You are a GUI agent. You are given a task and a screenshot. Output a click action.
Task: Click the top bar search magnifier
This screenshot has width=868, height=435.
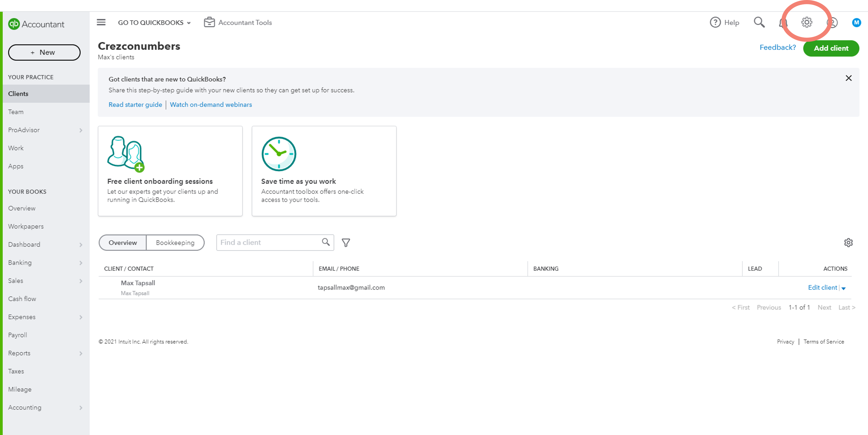(x=759, y=22)
